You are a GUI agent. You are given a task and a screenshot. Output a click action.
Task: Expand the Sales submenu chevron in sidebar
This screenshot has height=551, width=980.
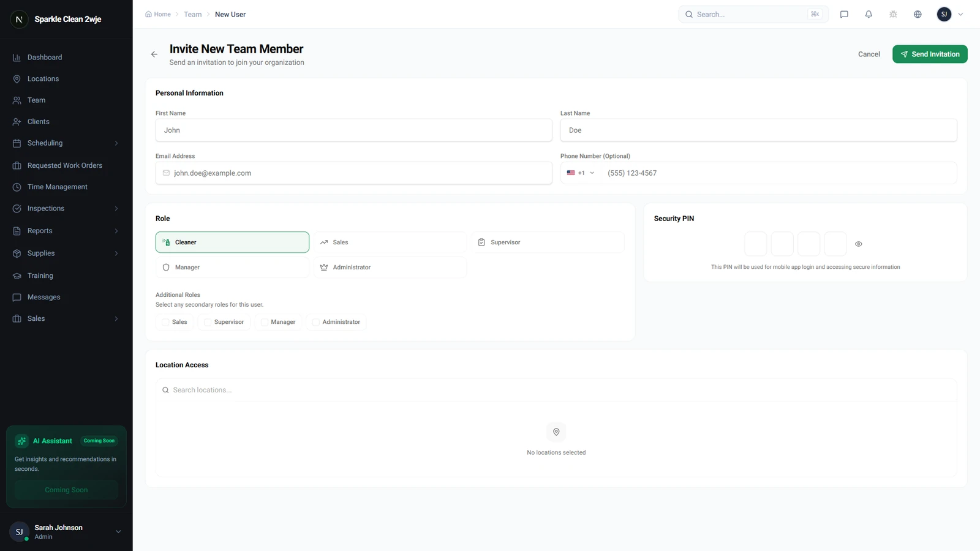(x=116, y=319)
